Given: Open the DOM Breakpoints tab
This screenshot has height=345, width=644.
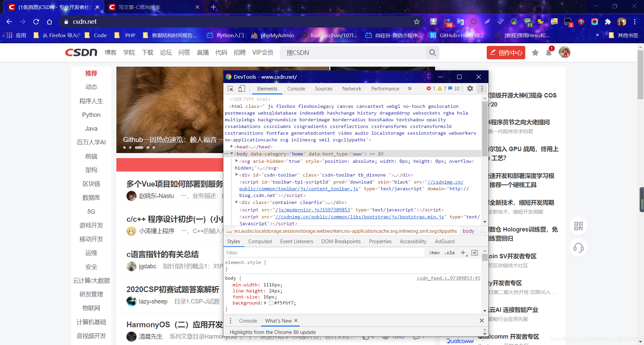Looking at the screenshot, I should (x=341, y=241).
